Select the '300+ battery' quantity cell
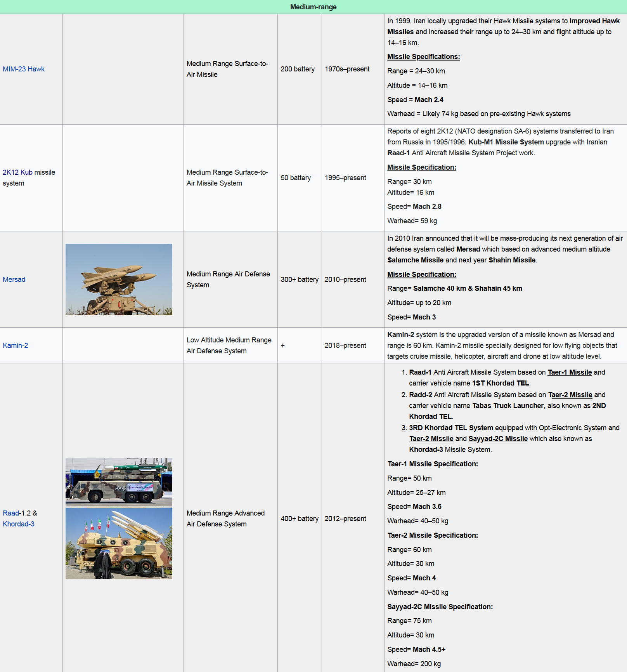This screenshot has height=672, width=627. click(300, 280)
